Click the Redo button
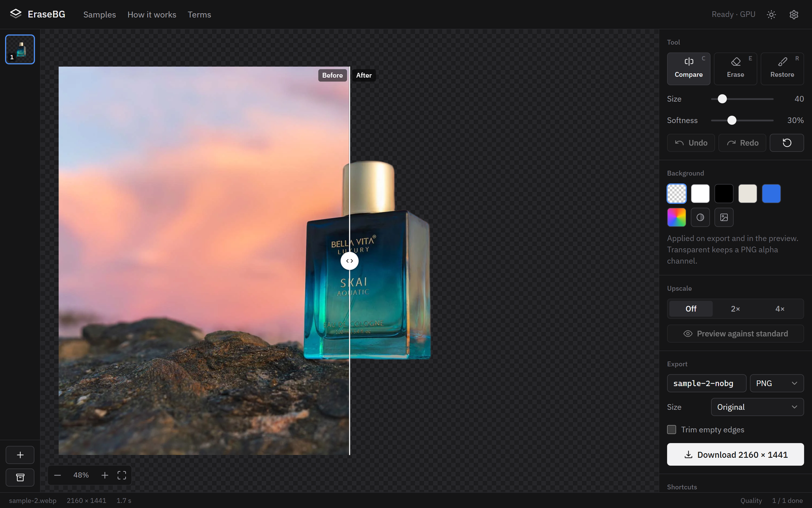Image resolution: width=812 pixels, height=508 pixels. [742, 143]
